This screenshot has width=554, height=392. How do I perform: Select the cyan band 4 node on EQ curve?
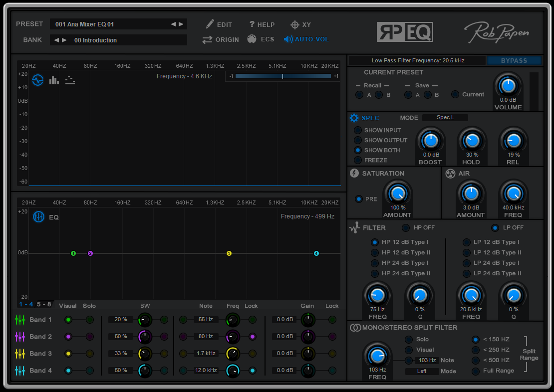pos(316,253)
